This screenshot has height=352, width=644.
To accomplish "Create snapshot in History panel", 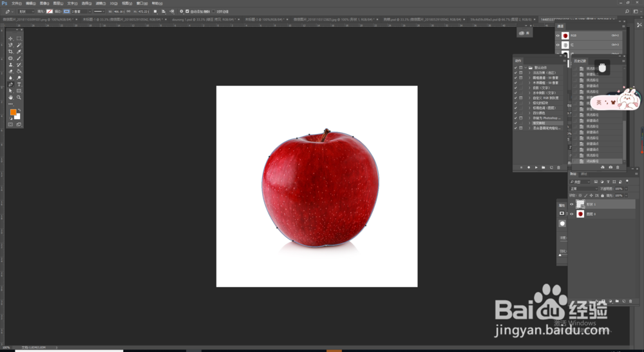I will [x=611, y=168].
